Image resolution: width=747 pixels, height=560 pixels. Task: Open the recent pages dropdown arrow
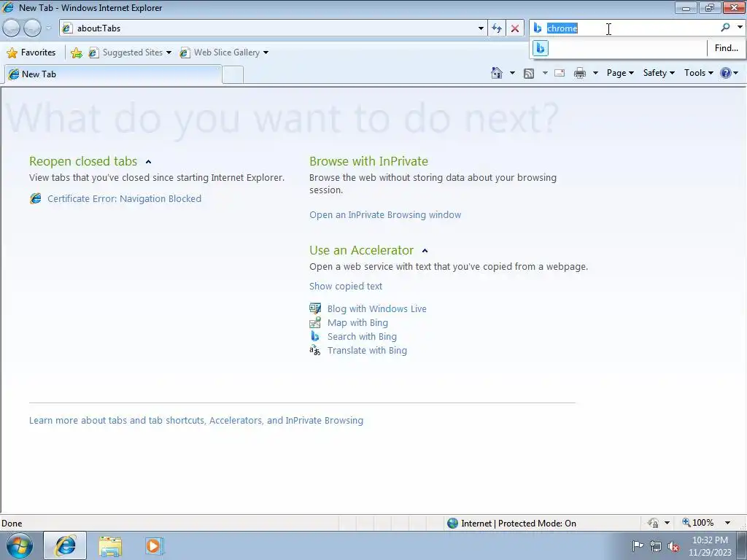click(48, 28)
